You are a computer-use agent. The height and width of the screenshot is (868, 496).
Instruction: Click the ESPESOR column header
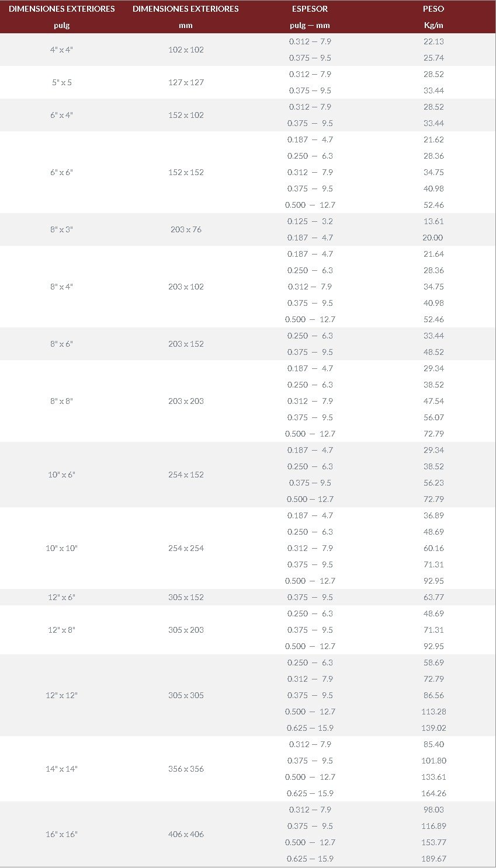(310, 9)
